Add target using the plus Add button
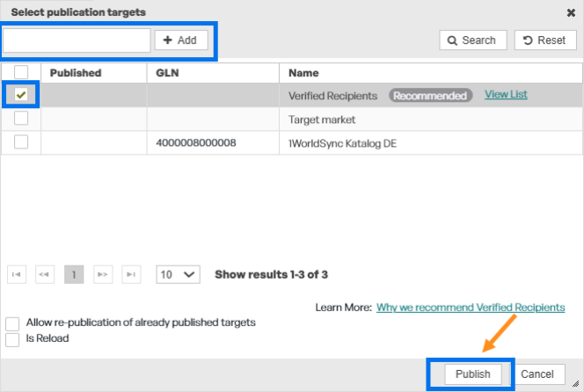Image resolution: width=584 pixels, height=392 pixels. 181,40
